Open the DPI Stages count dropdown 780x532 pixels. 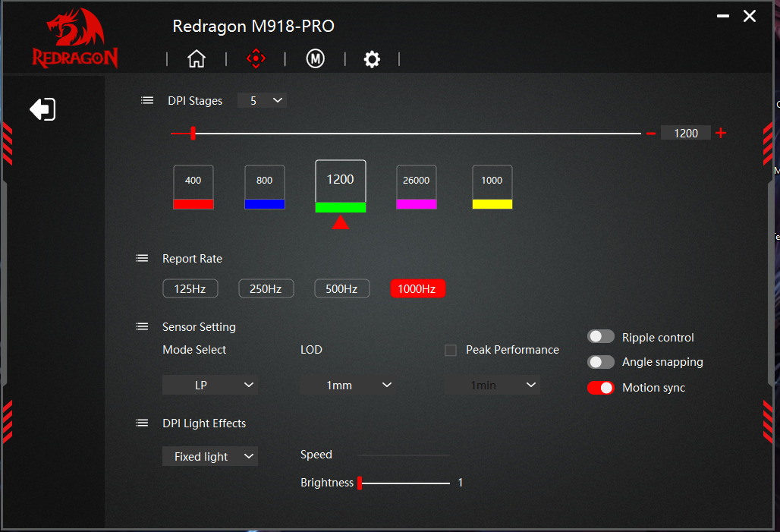[x=263, y=100]
